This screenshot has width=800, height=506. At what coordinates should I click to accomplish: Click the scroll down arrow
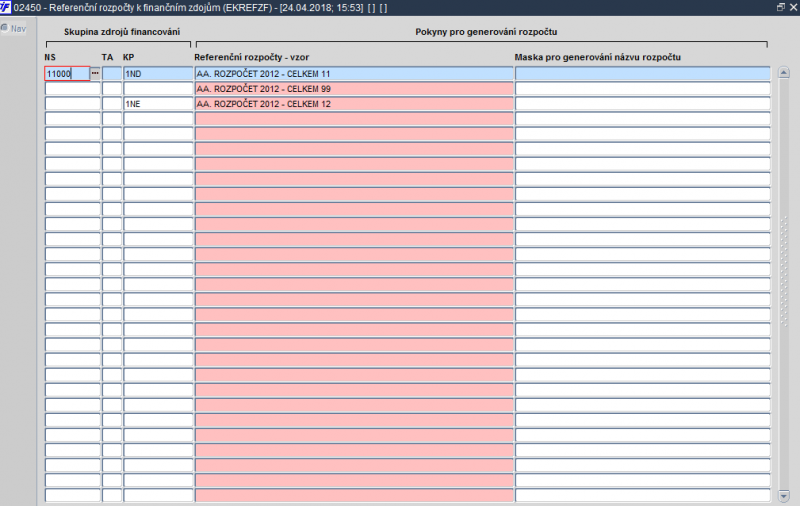point(784,495)
